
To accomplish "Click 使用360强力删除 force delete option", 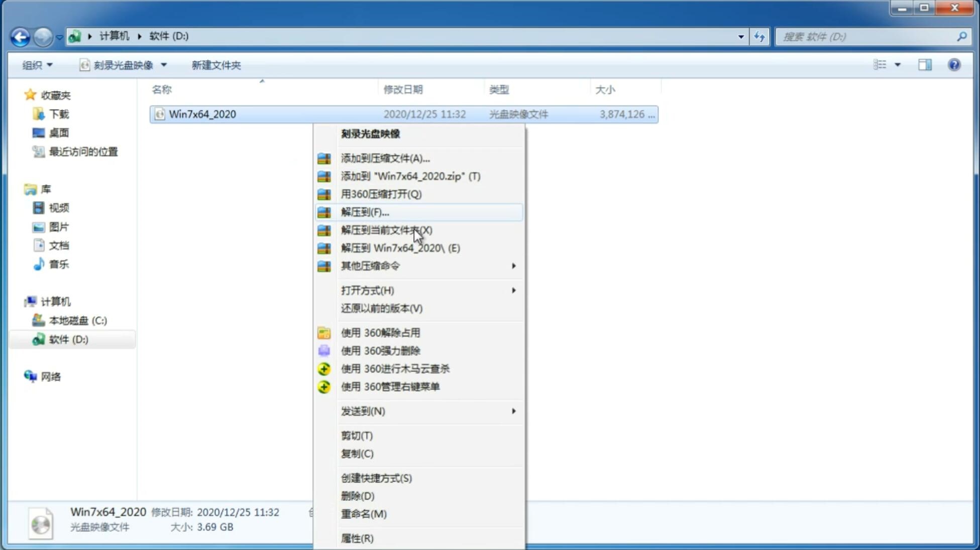I will [x=380, y=350].
